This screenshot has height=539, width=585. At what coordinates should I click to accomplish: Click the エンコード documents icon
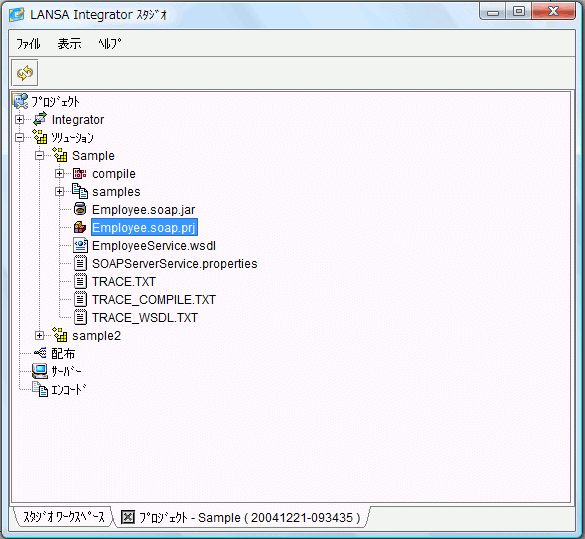coord(40,389)
